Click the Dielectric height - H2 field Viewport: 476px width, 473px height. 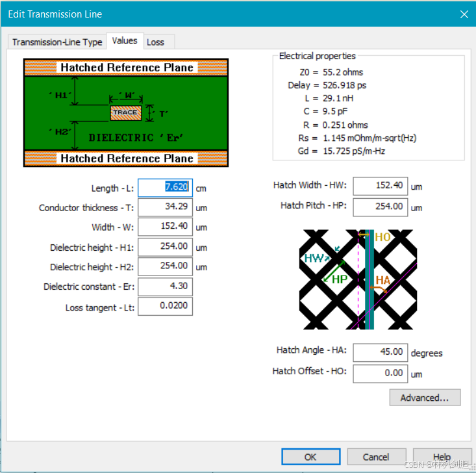pos(165,266)
